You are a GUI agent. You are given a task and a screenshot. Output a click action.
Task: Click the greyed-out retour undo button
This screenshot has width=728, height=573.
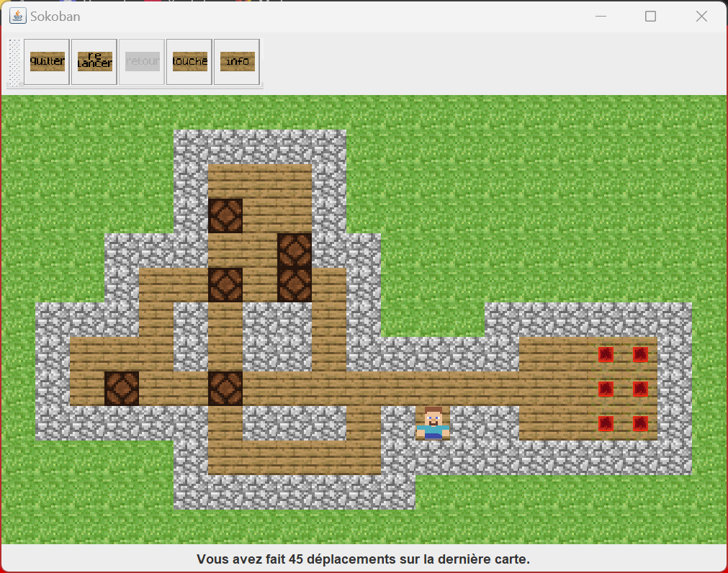click(142, 62)
